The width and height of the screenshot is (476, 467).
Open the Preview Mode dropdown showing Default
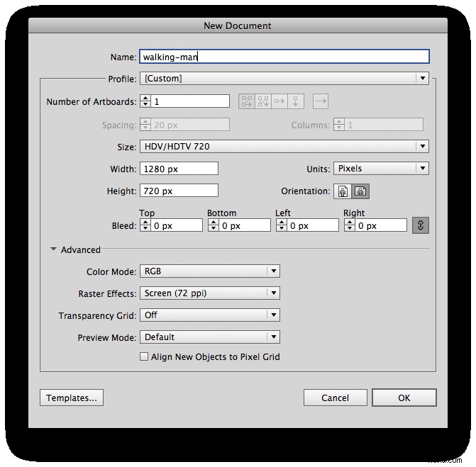pyautogui.click(x=210, y=337)
